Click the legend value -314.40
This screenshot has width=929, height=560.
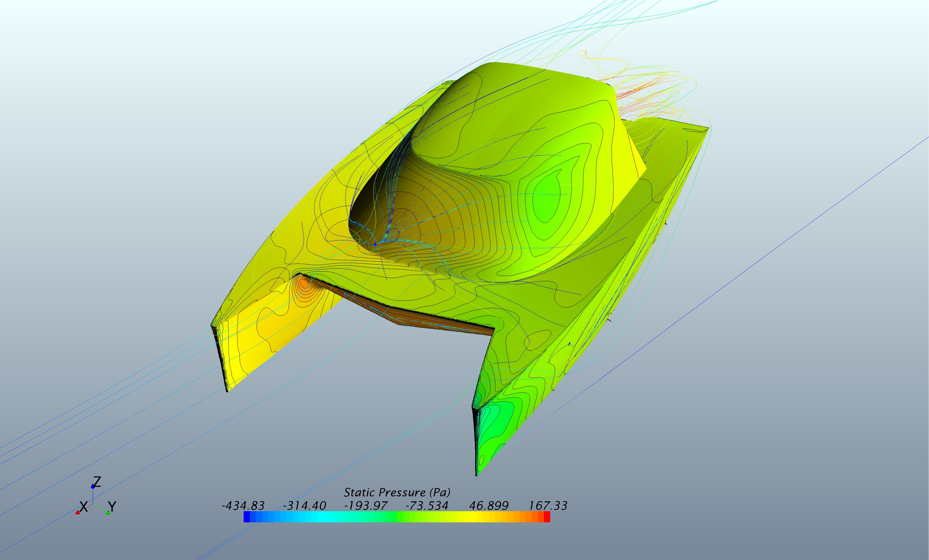pos(304,505)
